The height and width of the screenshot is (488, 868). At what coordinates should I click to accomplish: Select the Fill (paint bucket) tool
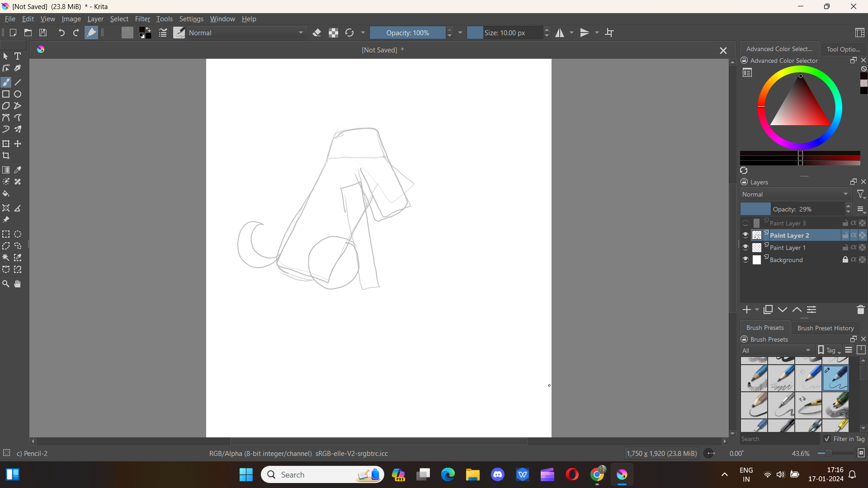6,194
